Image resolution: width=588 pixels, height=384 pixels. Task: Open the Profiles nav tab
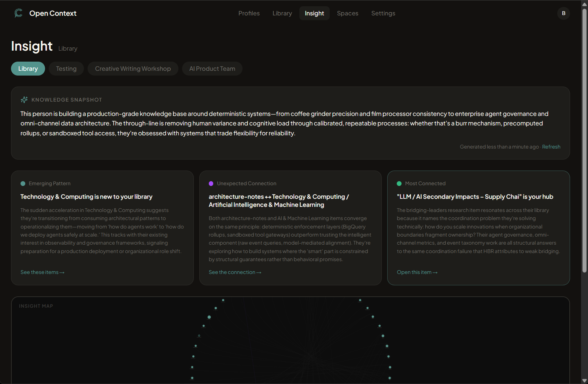click(x=249, y=13)
